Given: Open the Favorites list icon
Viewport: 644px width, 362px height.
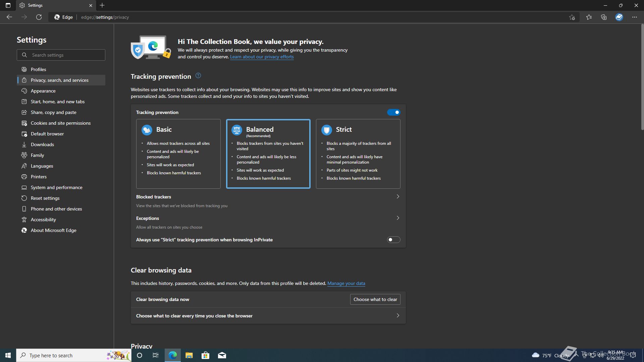Looking at the screenshot, I should (x=589, y=17).
